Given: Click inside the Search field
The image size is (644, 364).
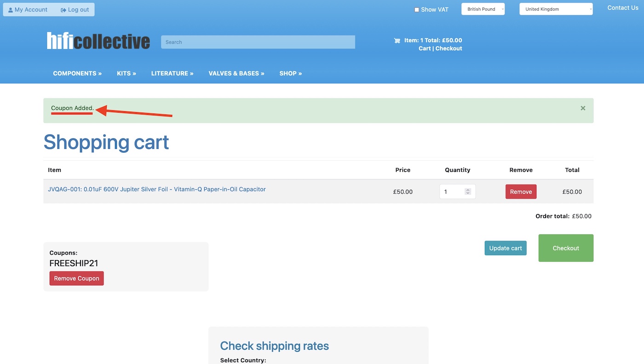Looking at the screenshot, I should (x=258, y=42).
